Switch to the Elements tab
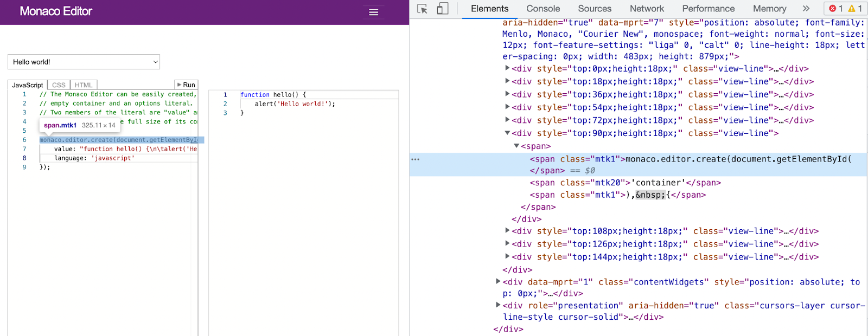 (489, 9)
